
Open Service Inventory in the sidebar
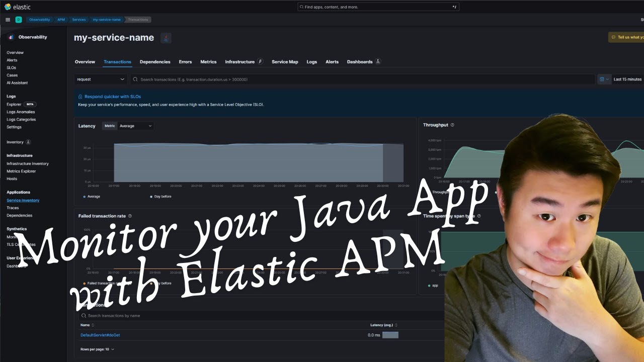pos(23,200)
